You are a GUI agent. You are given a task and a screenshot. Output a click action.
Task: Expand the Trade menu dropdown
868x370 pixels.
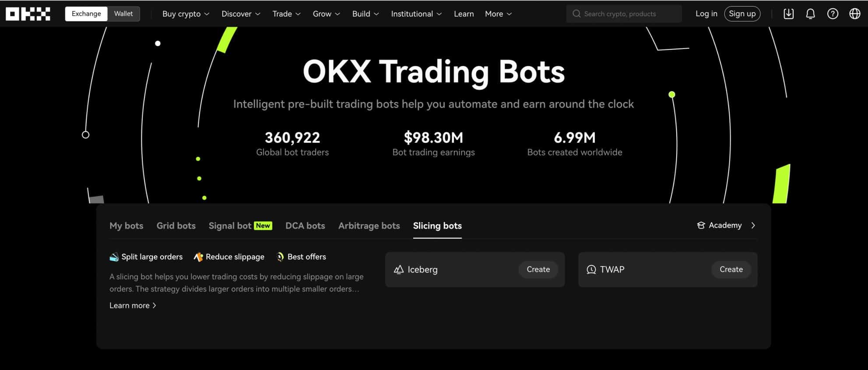point(286,14)
